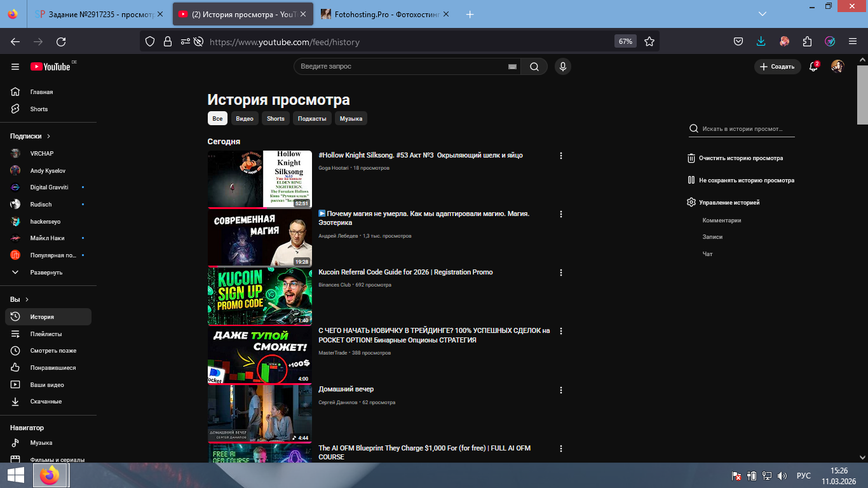Viewport: 868px width, 488px height.
Task: Select the 'Shorts' filter chip
Action: click(275, 119)
